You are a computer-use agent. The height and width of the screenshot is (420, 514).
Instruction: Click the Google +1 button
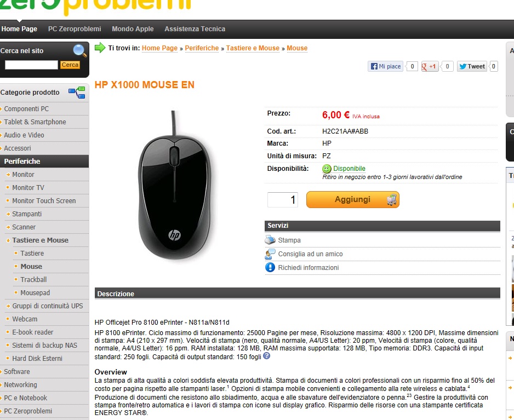click(430, 66)
